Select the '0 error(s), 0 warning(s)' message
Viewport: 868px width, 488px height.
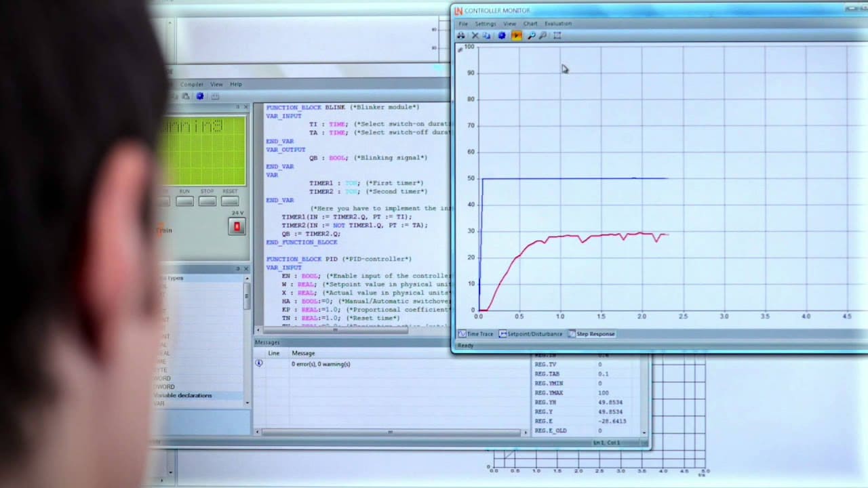click(x=321, y=364)
